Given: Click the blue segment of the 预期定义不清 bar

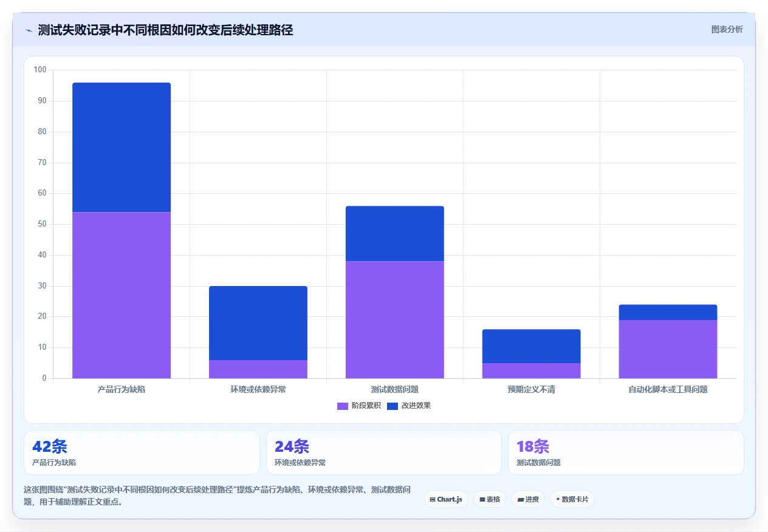Looking at the screenshot, I should (532, 346).
